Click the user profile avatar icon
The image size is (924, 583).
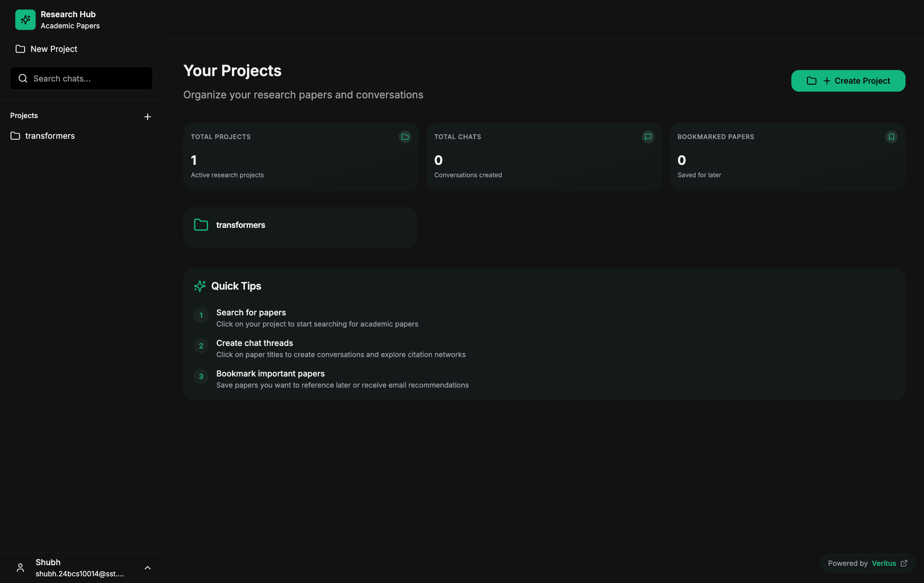20,568
